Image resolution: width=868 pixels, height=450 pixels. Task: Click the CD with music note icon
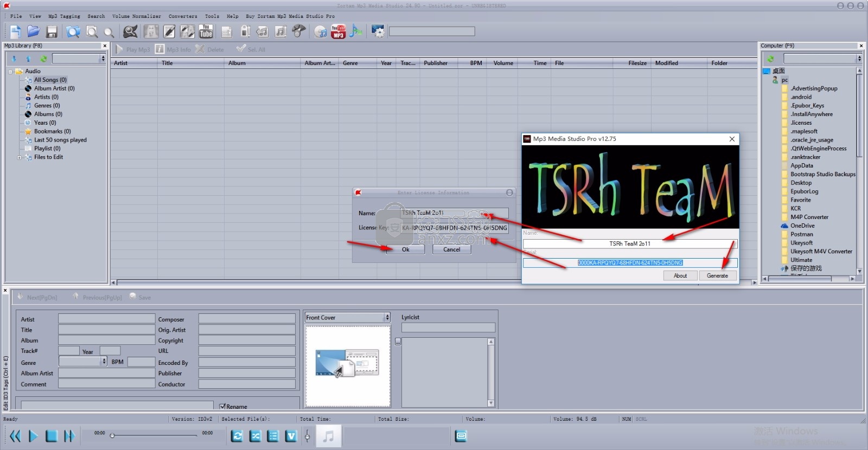click(x=321, y=31)
